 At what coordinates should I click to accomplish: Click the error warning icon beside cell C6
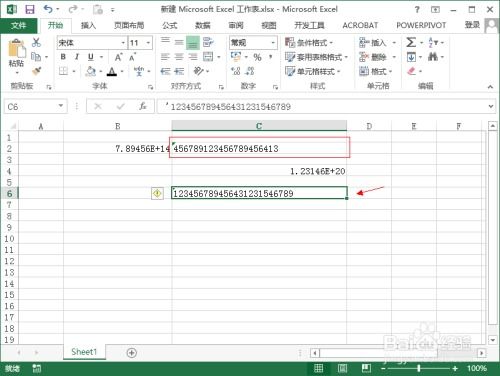point(157,193)
